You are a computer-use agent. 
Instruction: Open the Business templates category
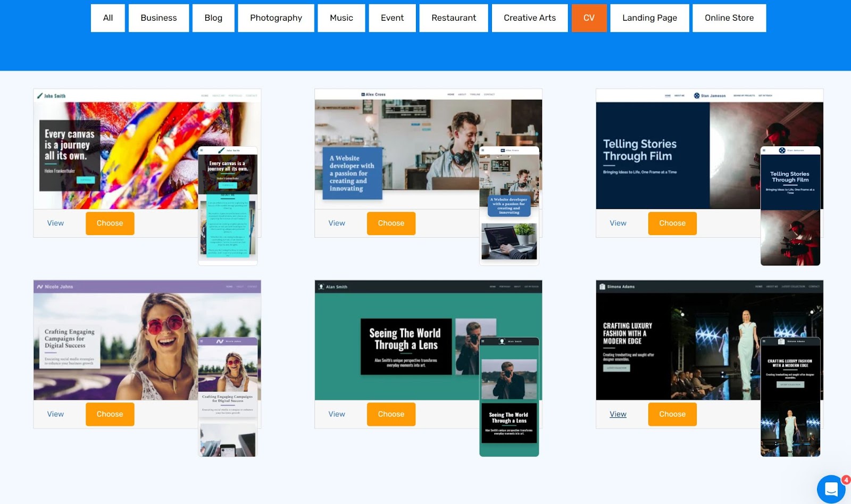tap(158, 18)
